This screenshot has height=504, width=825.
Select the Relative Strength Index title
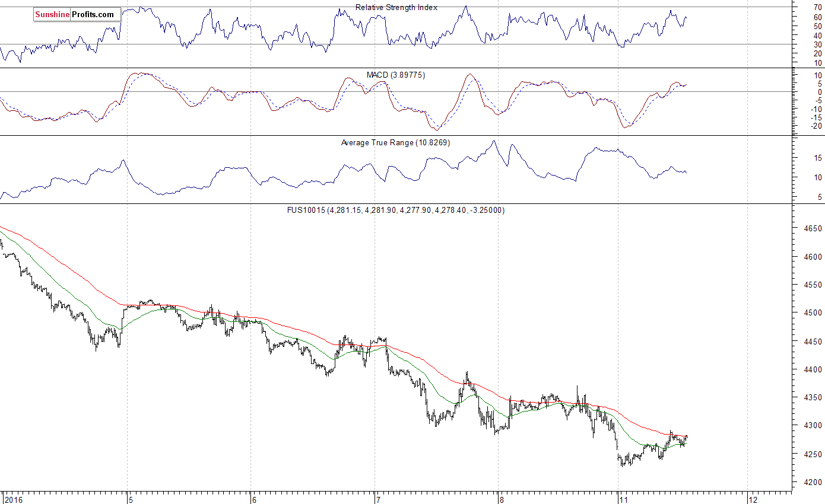(x=396, y=8)
